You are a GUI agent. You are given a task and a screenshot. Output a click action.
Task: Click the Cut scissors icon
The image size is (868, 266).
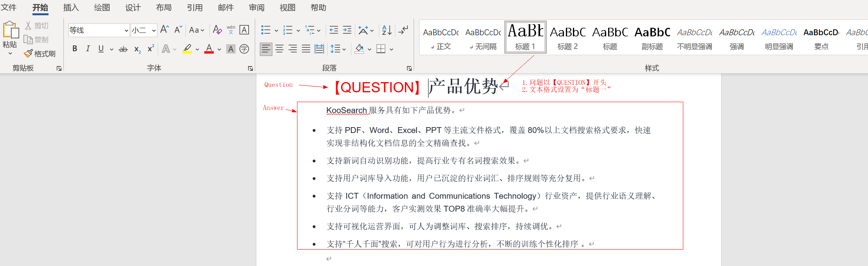point(28,26)
